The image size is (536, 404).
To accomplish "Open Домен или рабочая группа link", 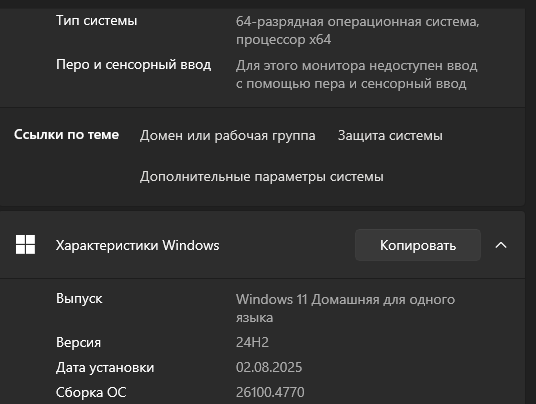I will (x=227, y=136).
